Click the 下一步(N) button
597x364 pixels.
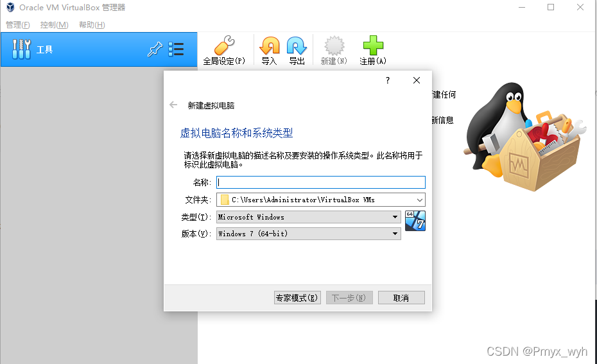pos(349,298)
